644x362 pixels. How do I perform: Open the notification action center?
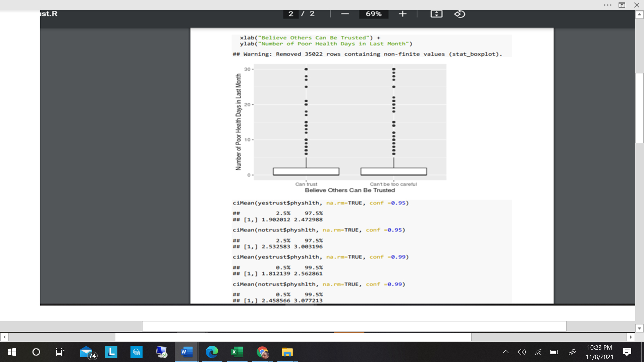click(627, 352)
